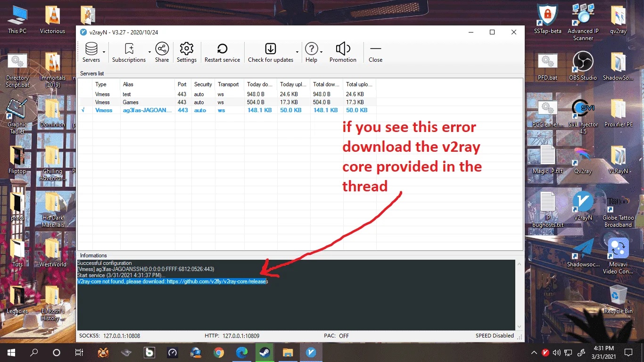Open the PFD.bat desktop file
The height and width of the screenshot is (362, 644).
coord(547,66)
